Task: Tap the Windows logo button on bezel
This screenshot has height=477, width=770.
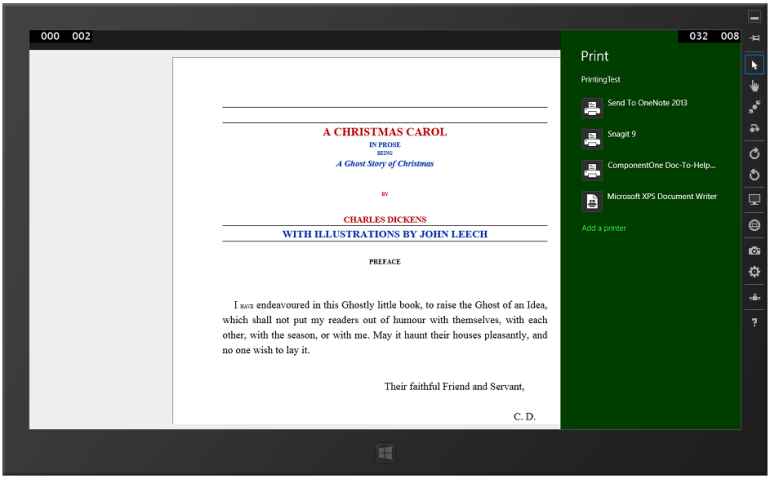Action: click(385, 453)
